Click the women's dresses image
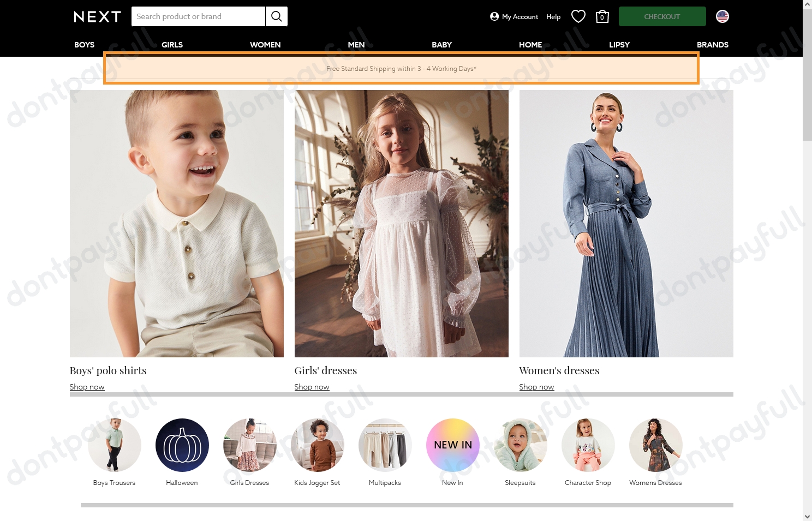This screenshot has height=521, width=812. [x=626, y=224]
